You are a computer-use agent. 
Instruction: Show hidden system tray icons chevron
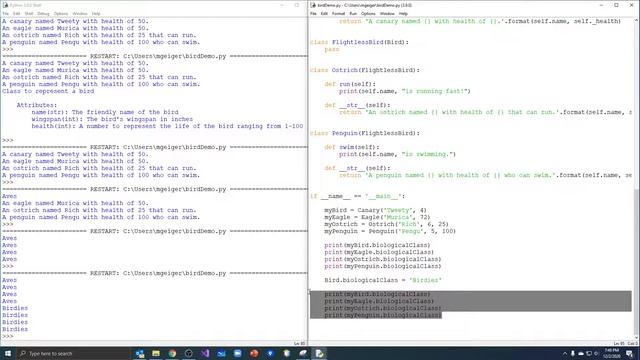point(565,353)
